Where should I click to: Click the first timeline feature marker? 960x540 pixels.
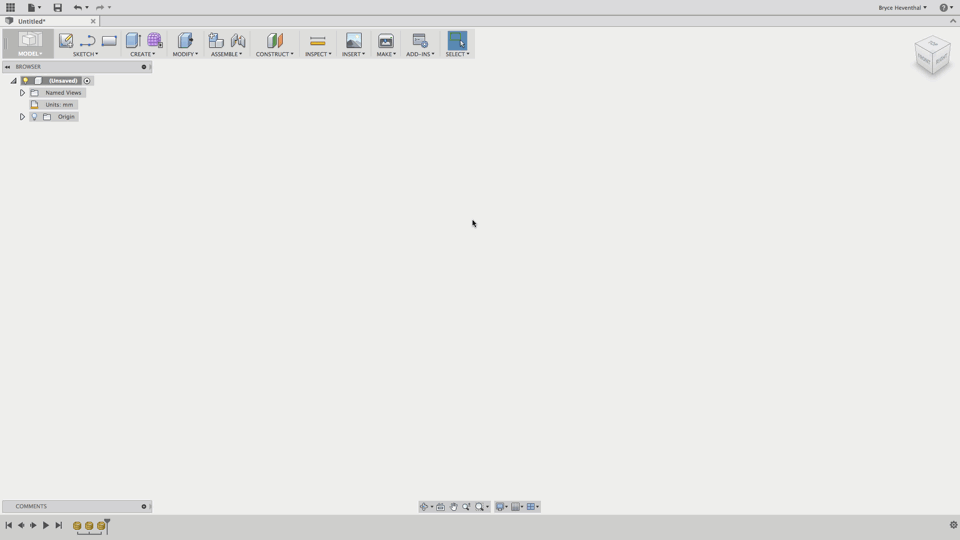[x=77, y=525]
